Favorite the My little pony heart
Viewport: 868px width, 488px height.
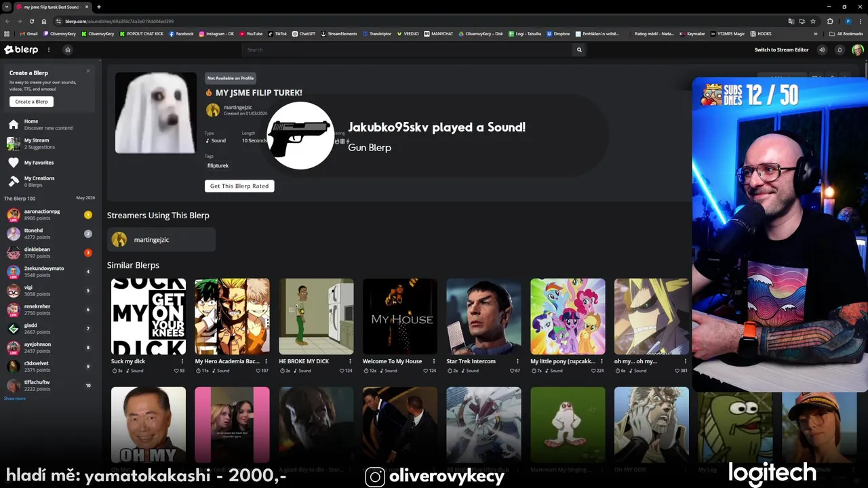tap(593, 371)
